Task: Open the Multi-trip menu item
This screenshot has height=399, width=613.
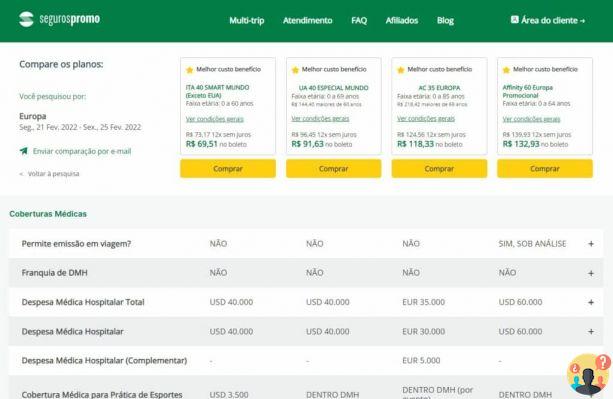Action: [247, 20]
